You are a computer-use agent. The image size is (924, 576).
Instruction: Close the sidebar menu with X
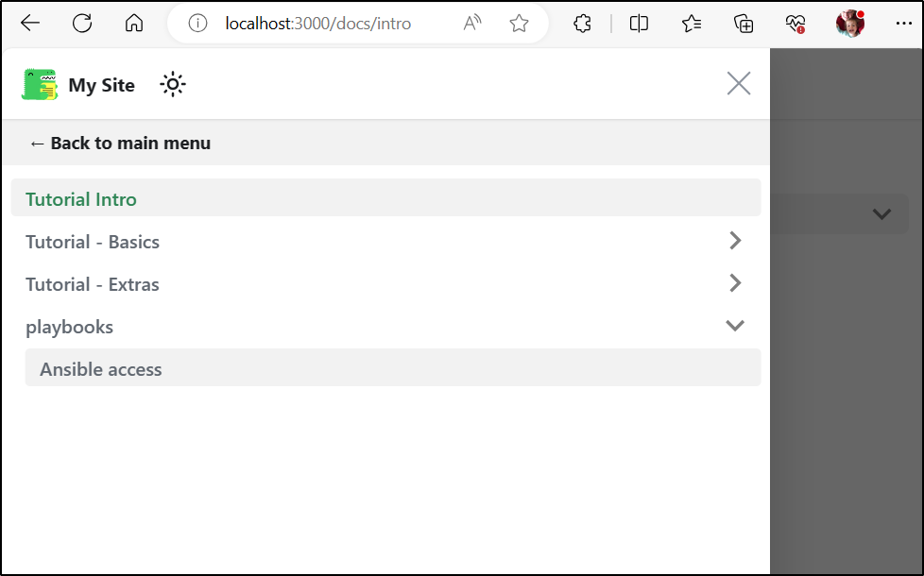(x=739, y=84)
